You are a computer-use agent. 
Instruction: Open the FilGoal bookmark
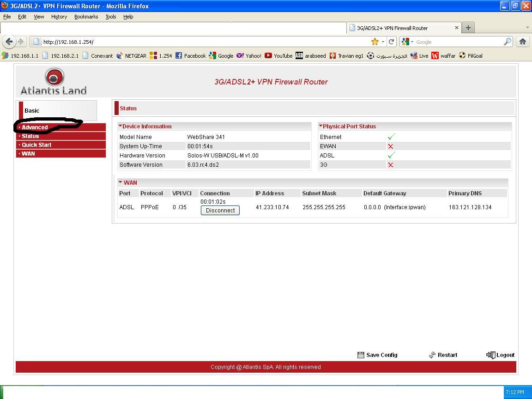pos(471,55)
